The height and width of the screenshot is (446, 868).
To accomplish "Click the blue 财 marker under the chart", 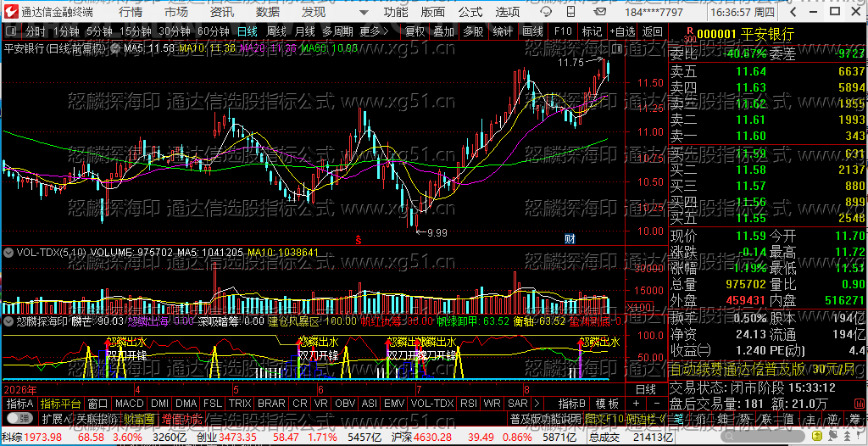I will click(569, 239).
